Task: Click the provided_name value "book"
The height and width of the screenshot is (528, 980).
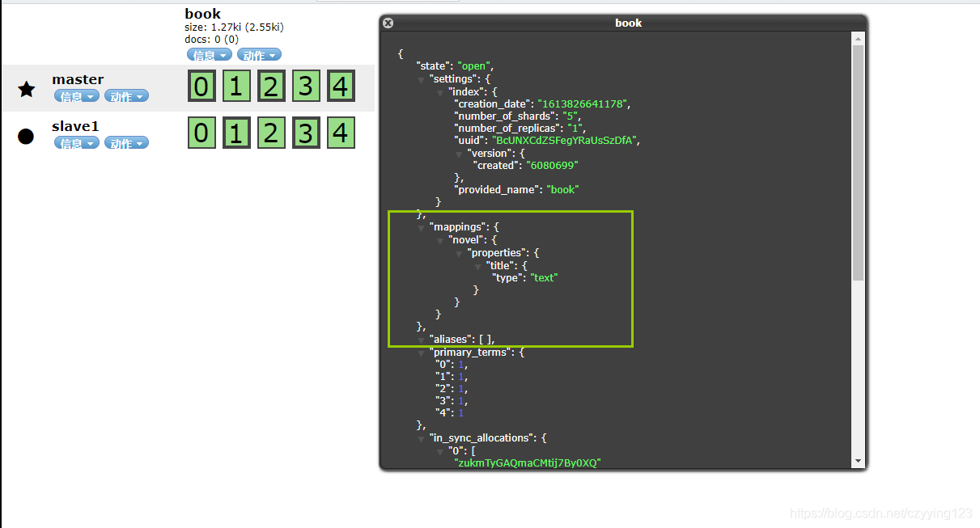Action: (x=563, y=190)
